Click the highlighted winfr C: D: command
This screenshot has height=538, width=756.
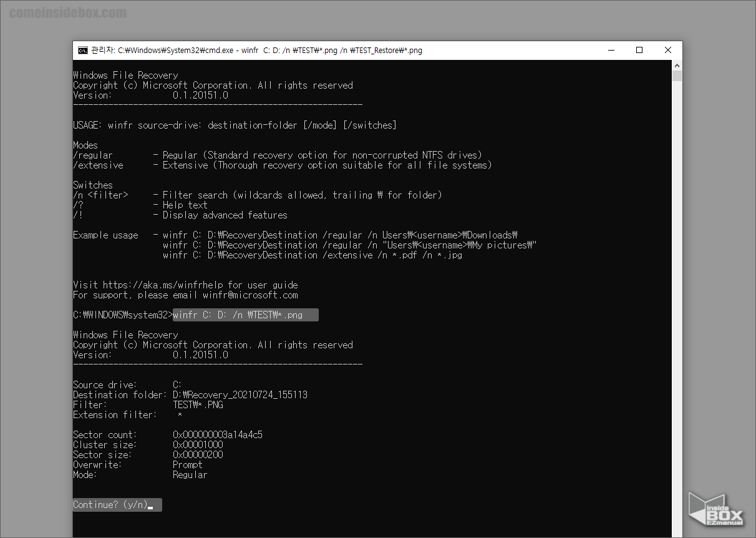[x=246, y=315]
